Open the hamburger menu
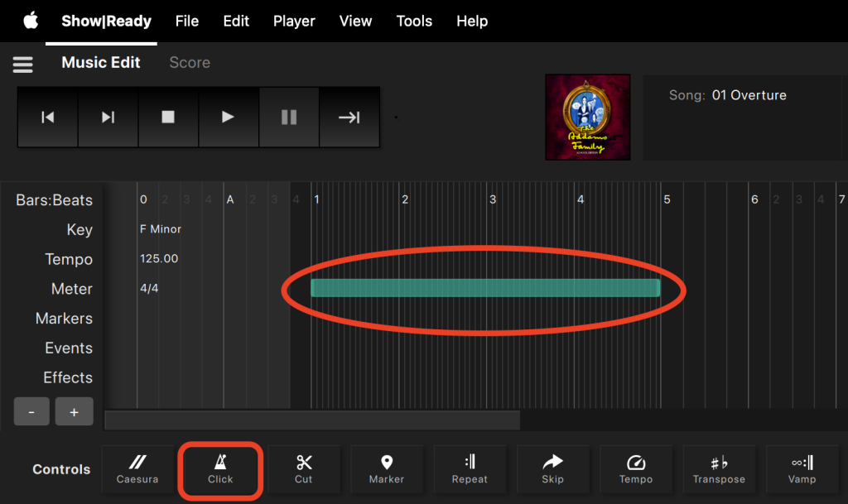848x504 pixels. coord(22,64)
